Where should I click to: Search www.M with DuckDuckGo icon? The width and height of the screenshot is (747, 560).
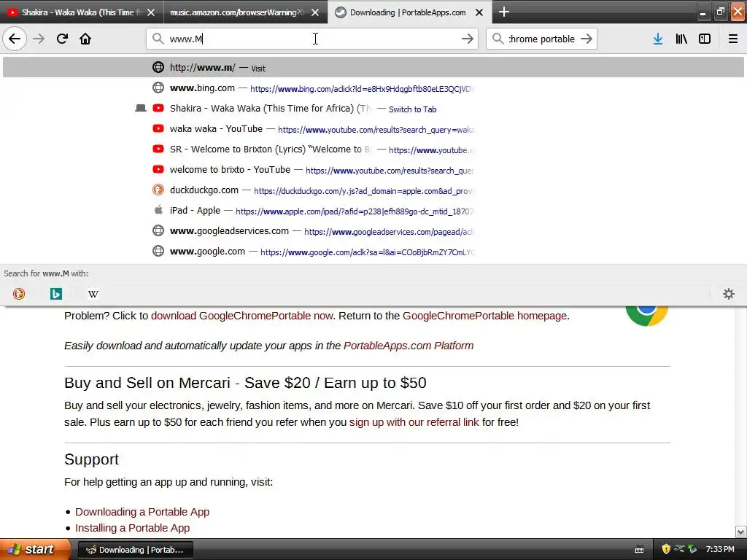click(18, 294)
